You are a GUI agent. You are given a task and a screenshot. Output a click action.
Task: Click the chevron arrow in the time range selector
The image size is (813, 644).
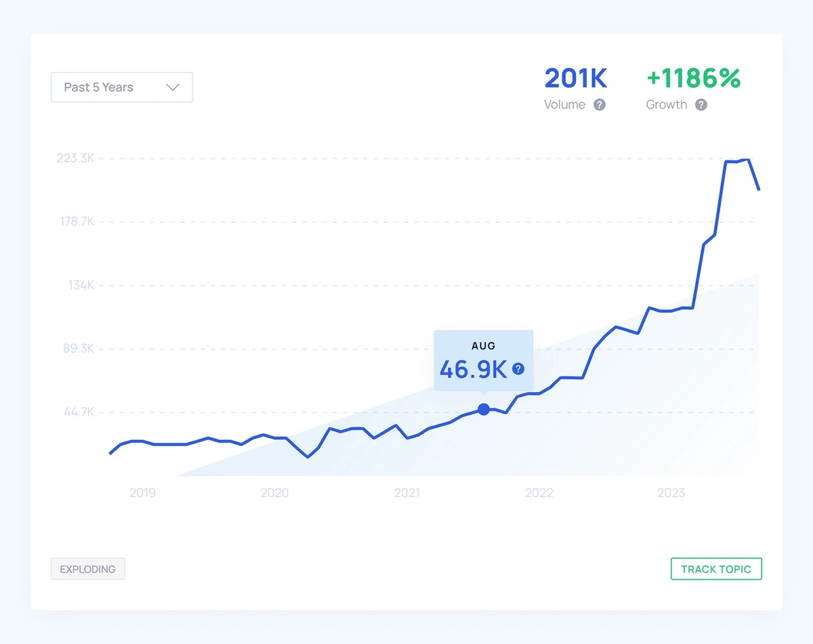[173, 87]
